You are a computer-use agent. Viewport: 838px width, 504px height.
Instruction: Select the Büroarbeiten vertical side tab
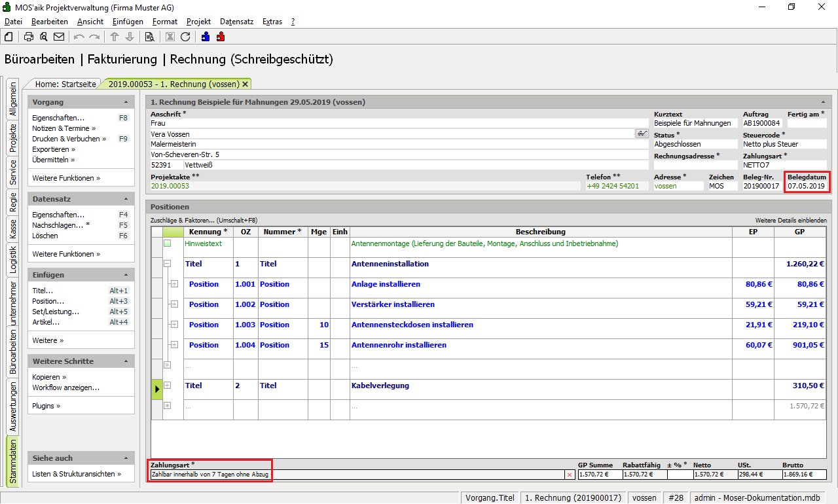click(13, 351)
